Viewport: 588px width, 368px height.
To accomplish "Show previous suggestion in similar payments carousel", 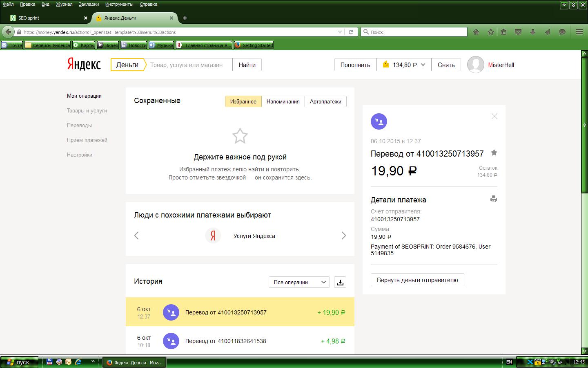I will [x=136, y=236].
